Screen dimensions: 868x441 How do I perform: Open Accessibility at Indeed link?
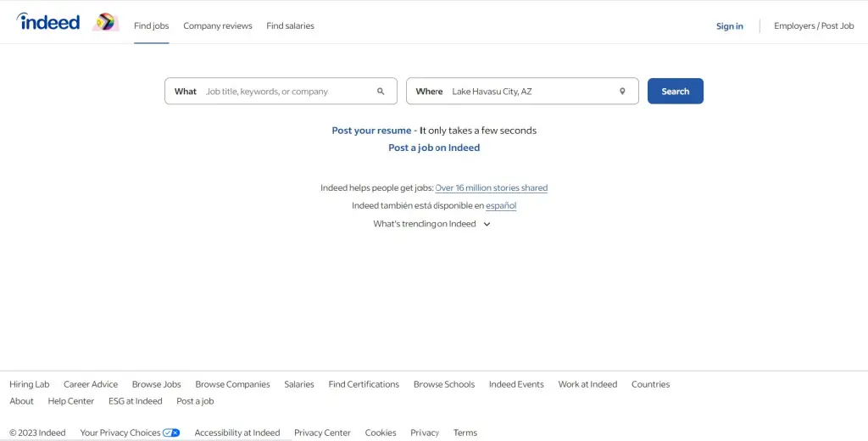(237, 433)
